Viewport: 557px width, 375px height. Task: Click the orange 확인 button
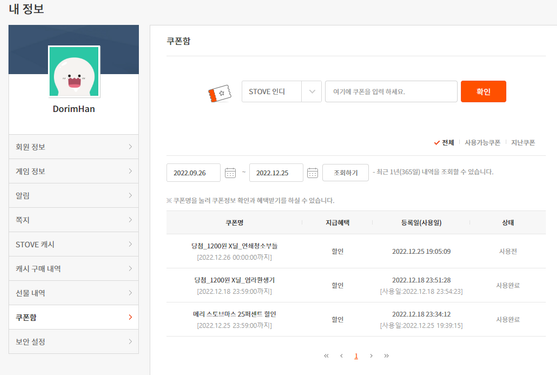pyautogui.click(x=483, y=92)
